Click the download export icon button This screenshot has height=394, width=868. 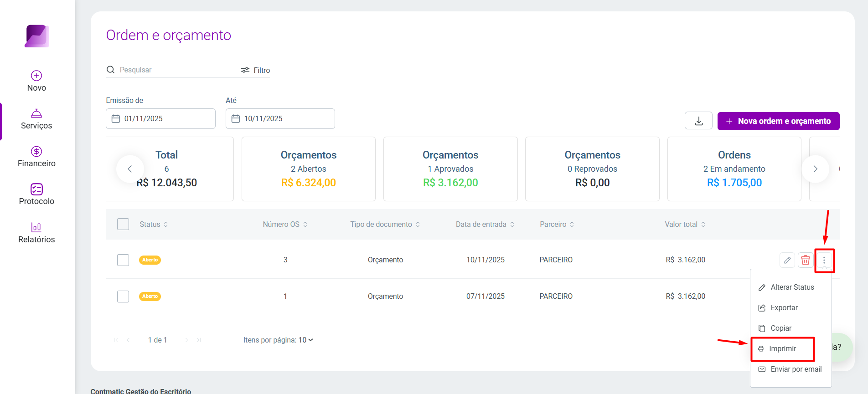(698, 121)
